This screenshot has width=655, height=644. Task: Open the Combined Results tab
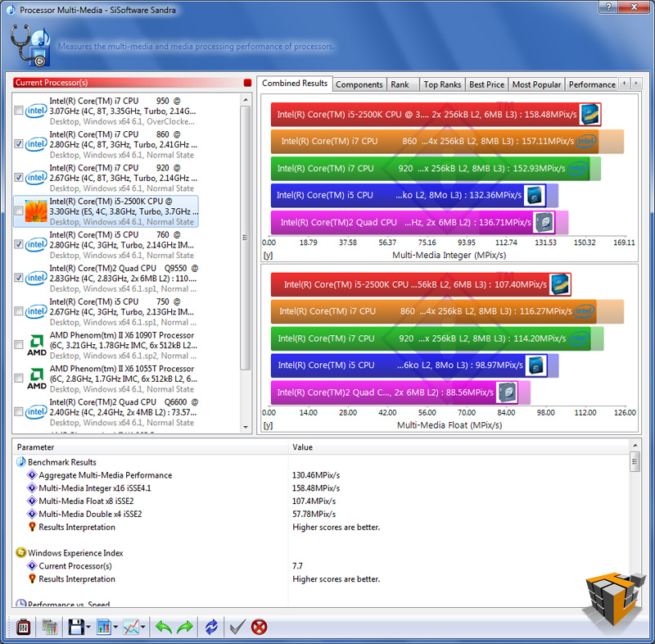(x=295, y=84)
